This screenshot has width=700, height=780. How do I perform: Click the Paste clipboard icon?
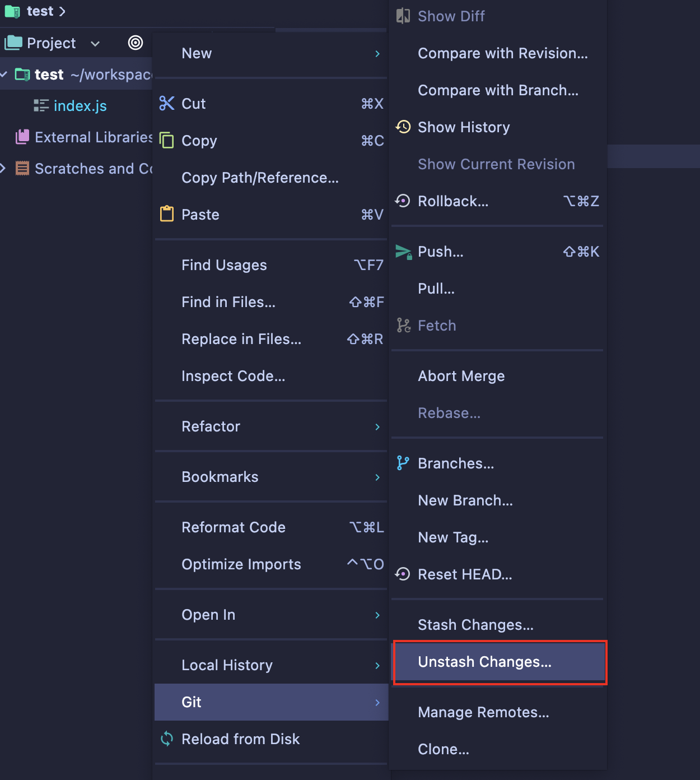coord(167,213)
